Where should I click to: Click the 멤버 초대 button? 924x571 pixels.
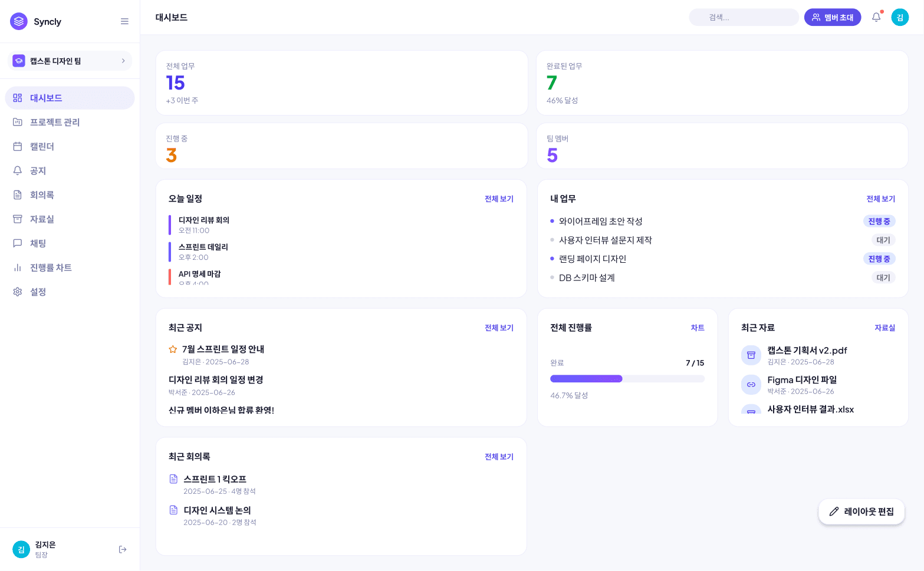pyautogui.click(x=833, y=17)
